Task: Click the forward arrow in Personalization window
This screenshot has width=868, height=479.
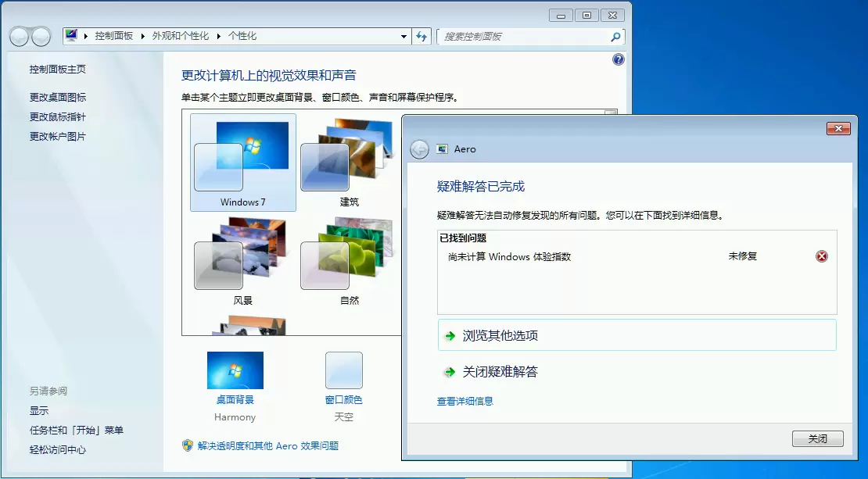Action: [41, 37]
